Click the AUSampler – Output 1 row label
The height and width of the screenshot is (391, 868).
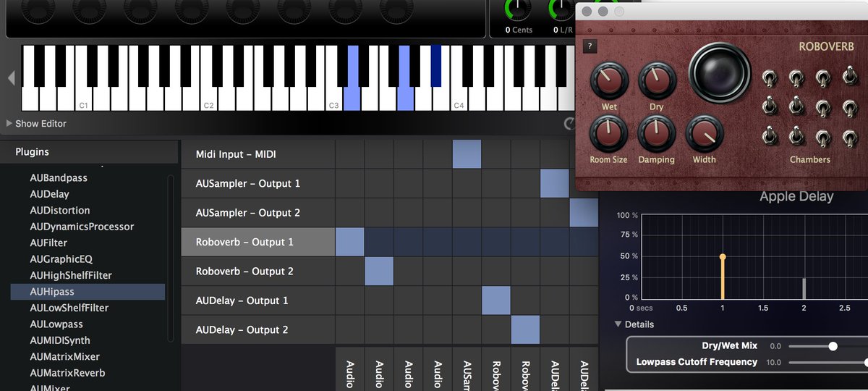pos(258,183)
